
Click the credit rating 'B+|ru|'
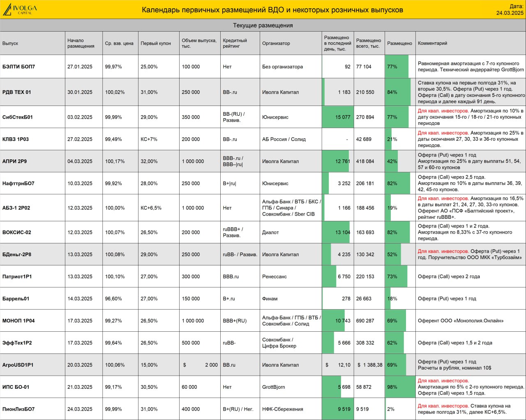(x=229, y=184)
